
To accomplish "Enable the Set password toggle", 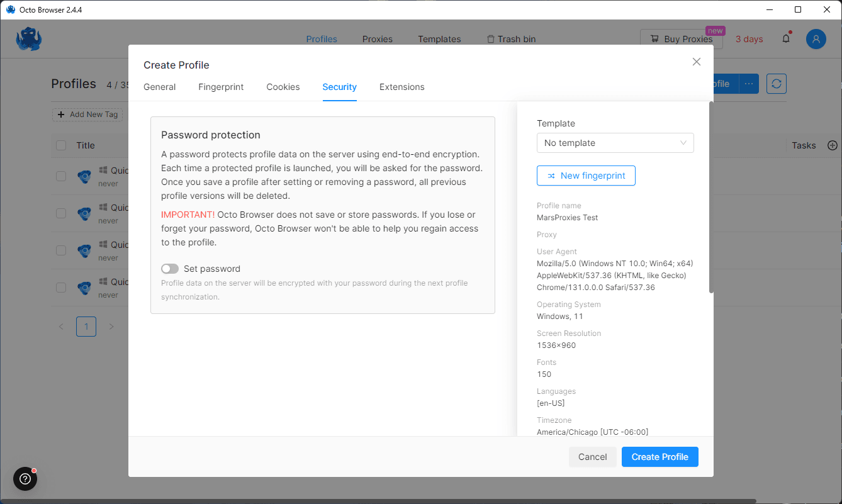I will [x=170, y=269].
